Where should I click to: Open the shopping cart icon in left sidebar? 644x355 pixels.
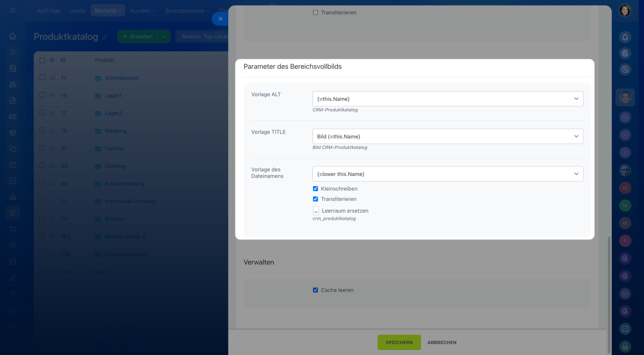pos(13,229)
